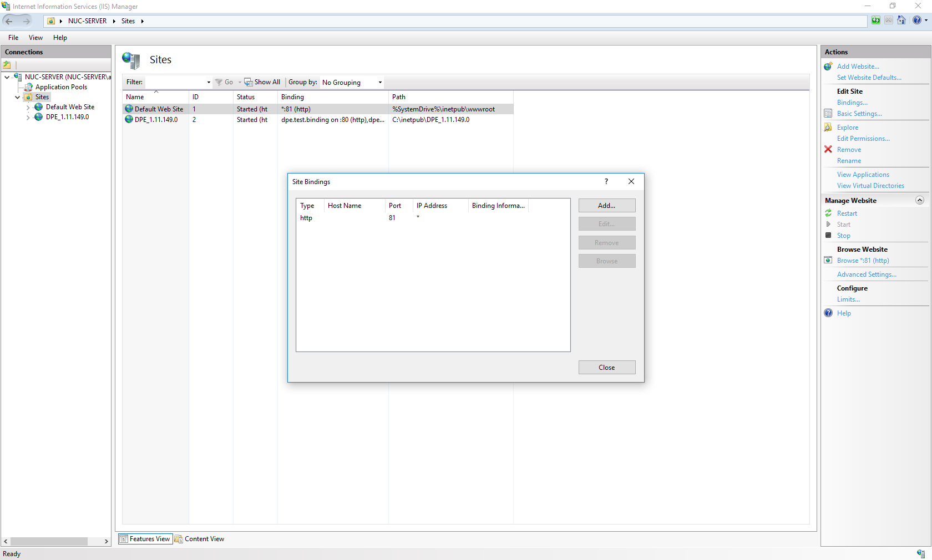Click the Browse *:81 website icon
Viewport: 932px width, 560px height.
tap(828, 261)
